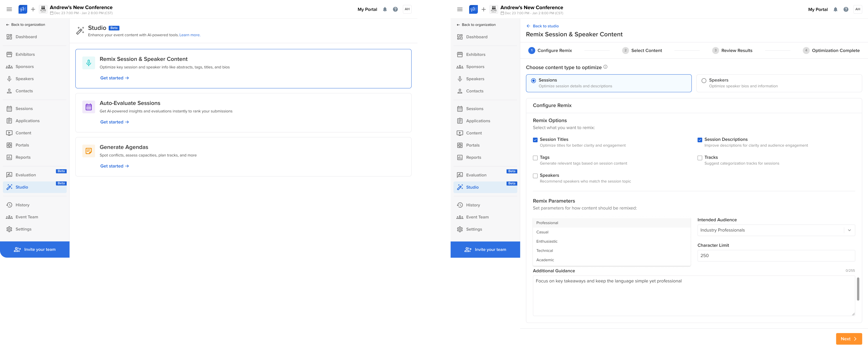The width and height of the screenshot is (868, 352).
Task: Click the plus icon beside megaphone in right window
Action: tap(483, 9)
